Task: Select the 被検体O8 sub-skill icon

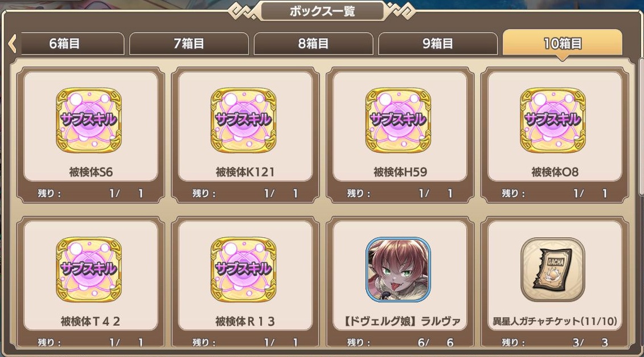Action: click(x=553, y=120)
